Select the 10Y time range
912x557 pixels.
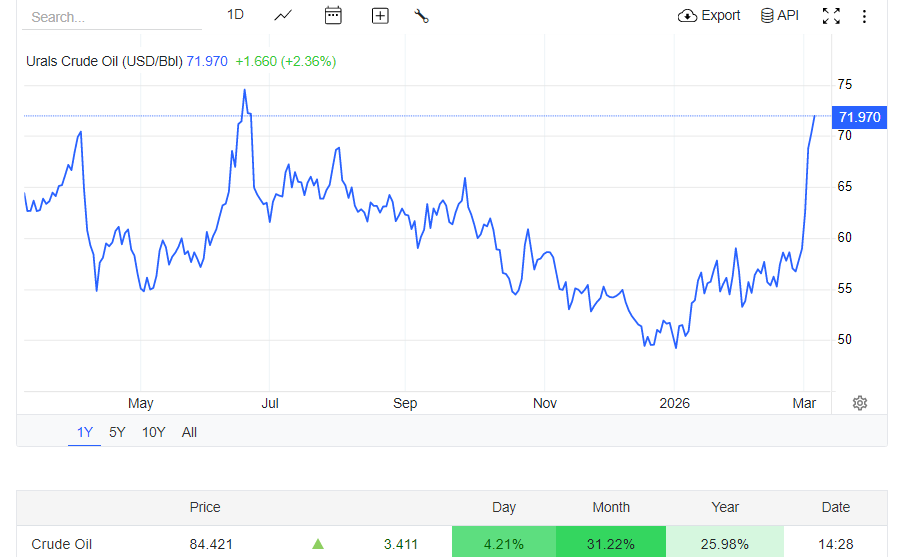tap(153, 432)
